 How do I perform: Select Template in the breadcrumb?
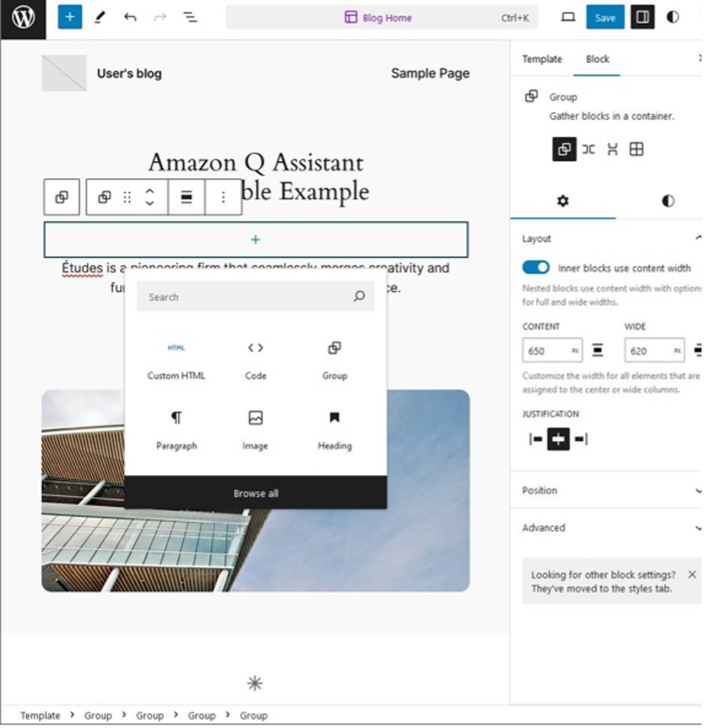[41, 716]
